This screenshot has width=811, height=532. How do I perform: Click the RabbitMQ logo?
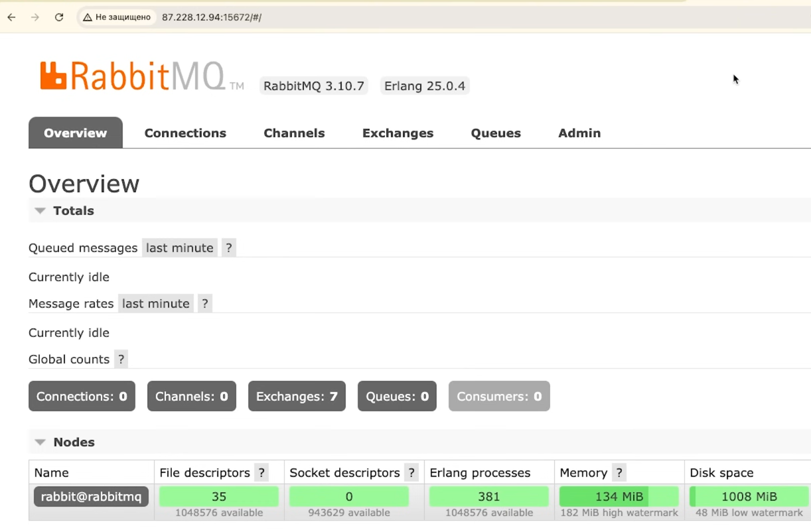click(141, 76)
